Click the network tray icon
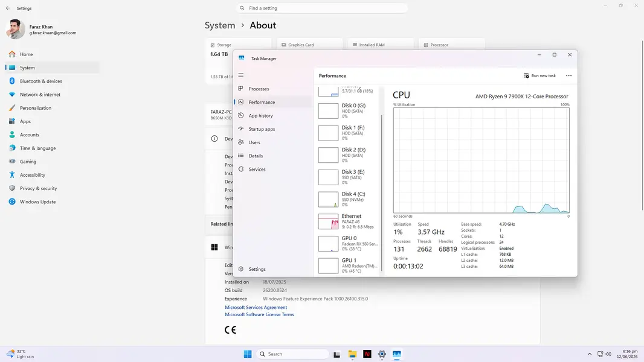Image resolution: width=644 pixels, height=362 pixels. point(600,354)
